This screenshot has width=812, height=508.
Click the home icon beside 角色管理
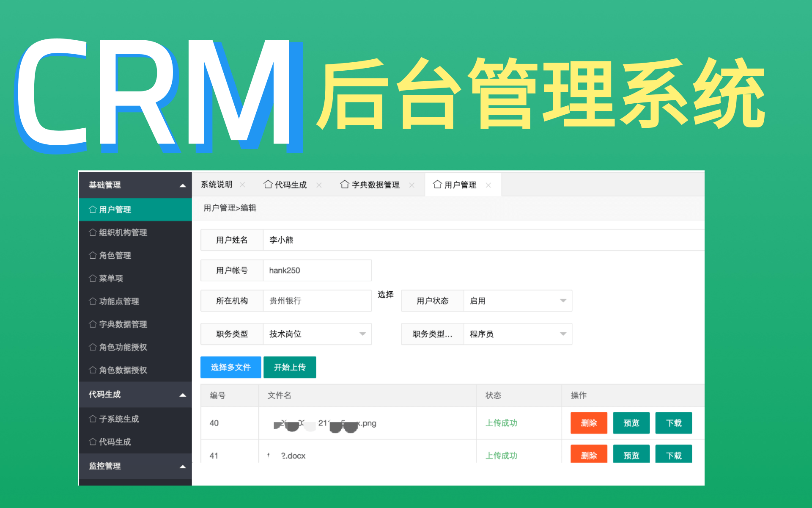click(93, 255)
